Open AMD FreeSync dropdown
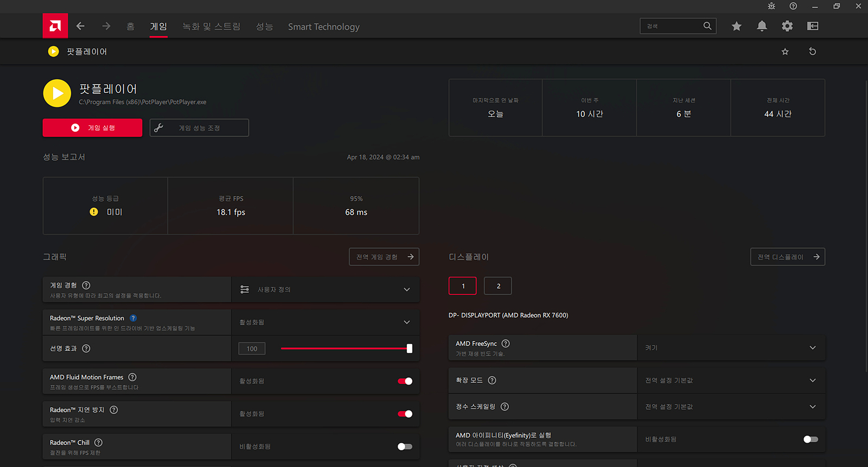868x467 pixels. [812, 348]
